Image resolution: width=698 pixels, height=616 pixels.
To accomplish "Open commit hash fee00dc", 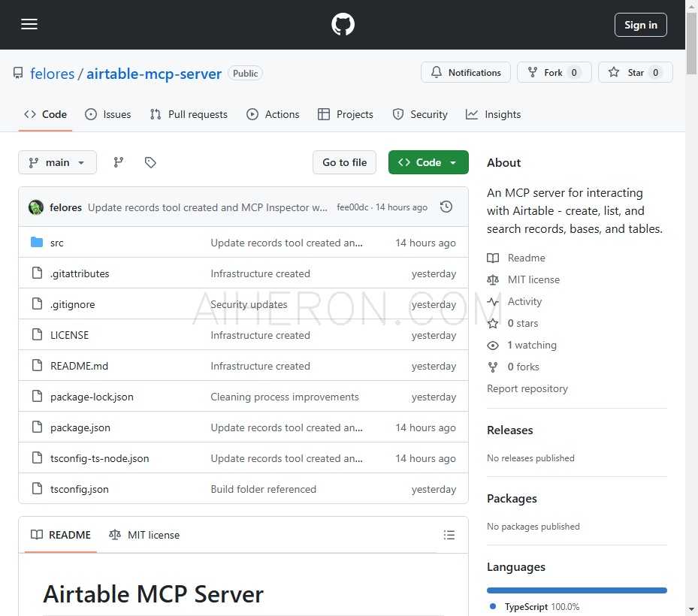I will point(352,207).
